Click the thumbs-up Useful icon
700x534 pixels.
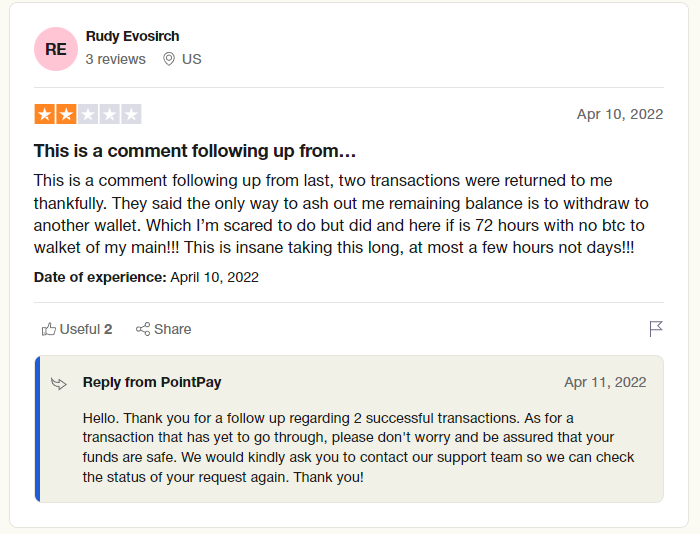pos(49,329)
